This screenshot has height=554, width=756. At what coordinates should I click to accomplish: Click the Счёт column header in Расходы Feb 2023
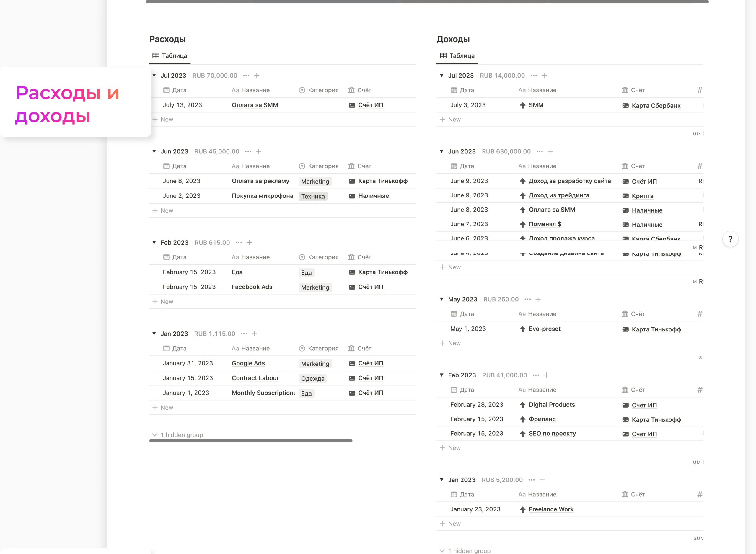click(x=360, y=257)
